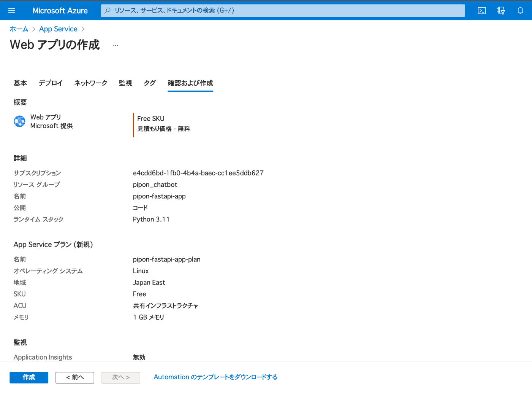Navigate to ホーム breadcrumb

19,29
